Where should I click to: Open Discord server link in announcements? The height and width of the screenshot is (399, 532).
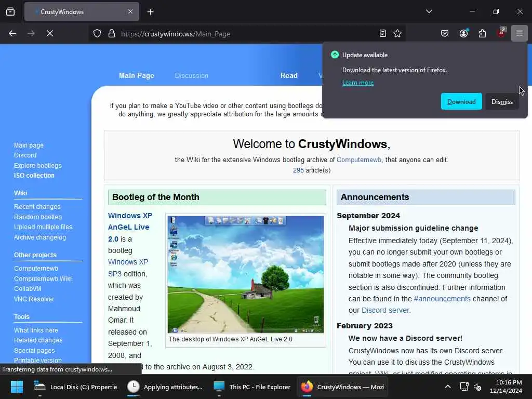(x=386, y=310)
